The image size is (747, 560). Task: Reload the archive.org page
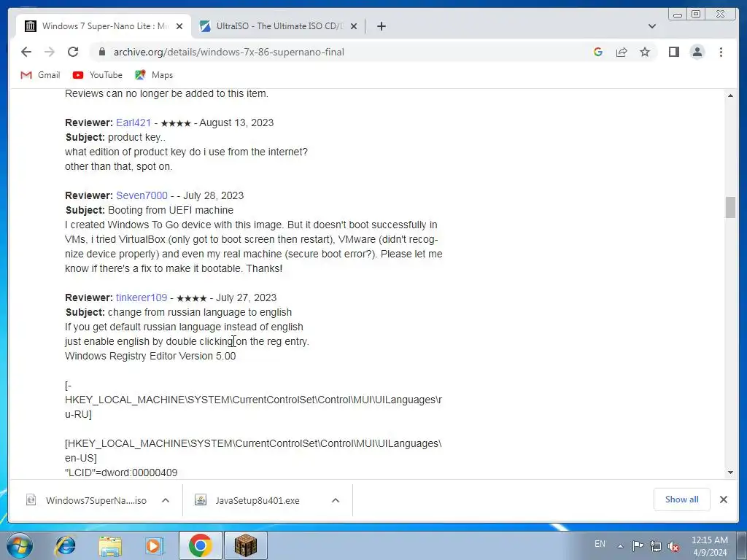coord(73,52)
